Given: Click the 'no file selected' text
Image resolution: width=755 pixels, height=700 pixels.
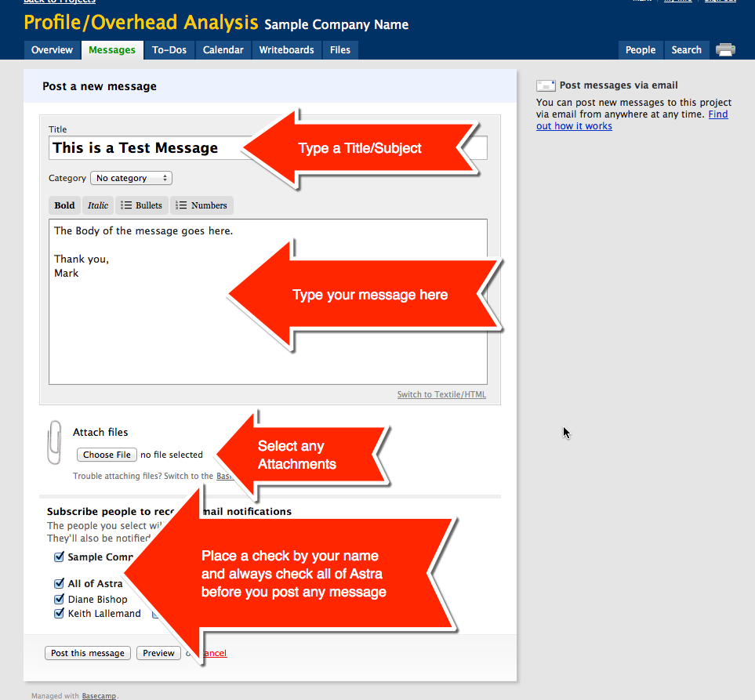Looking at the screenshot, I should [172, 455].
